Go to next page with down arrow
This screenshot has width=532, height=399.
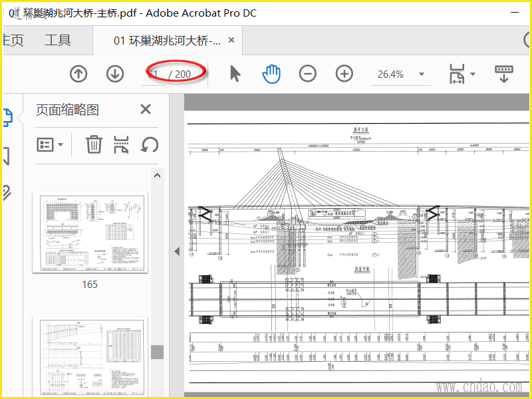[x=115, y=74]
